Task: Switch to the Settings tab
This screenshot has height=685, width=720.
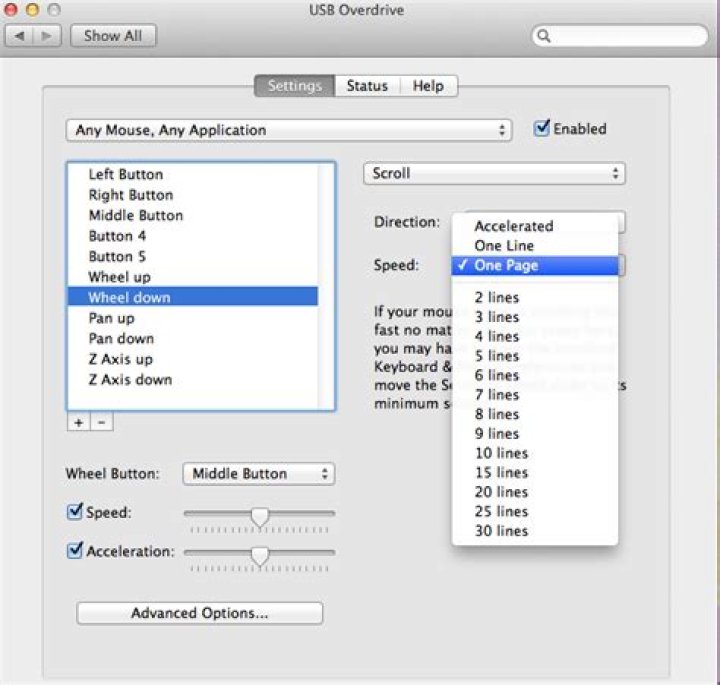Action: tap(295, 86)
